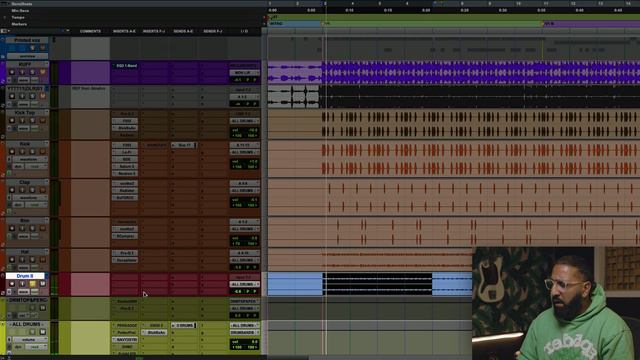
Task: Open Kick track output selector ALL DRUMS
Action: click(244, 152)
